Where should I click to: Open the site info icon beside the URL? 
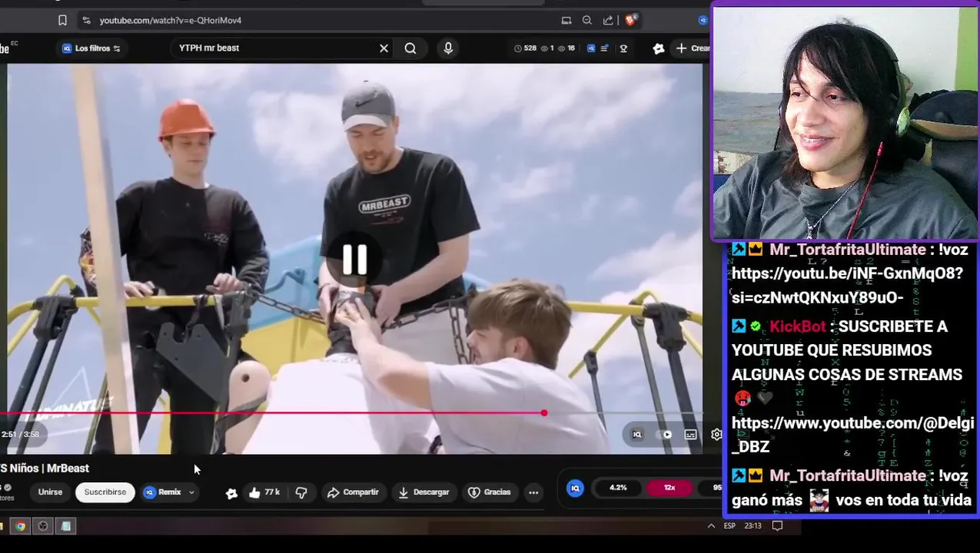point(85,21)
